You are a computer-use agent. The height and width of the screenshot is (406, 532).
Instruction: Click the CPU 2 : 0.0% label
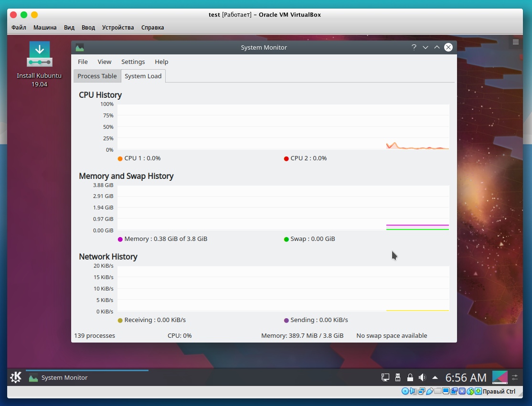point(309,158)
